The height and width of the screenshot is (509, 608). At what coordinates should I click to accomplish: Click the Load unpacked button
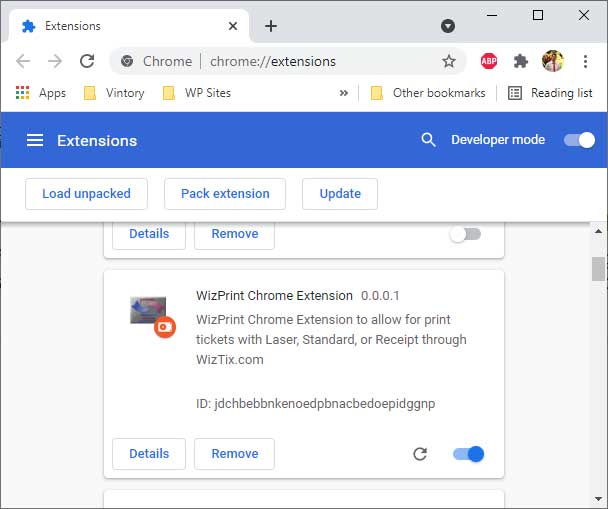[86, 194]
